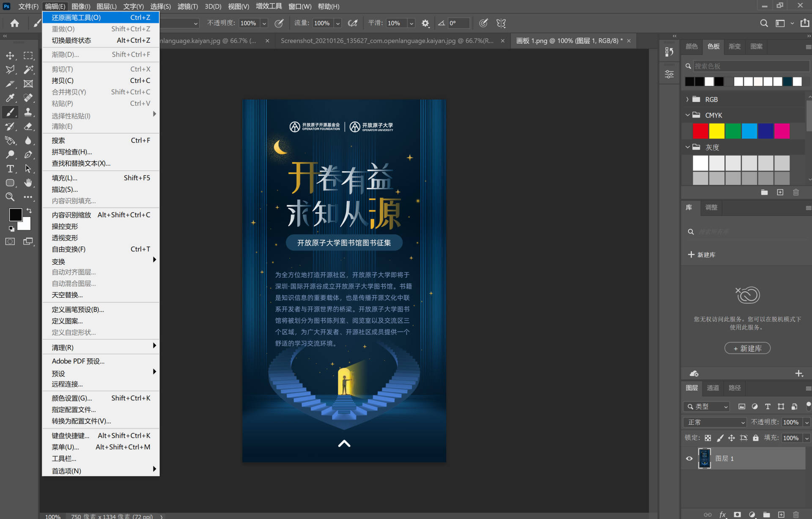Click the + 新建库 button

coord(747,348)
